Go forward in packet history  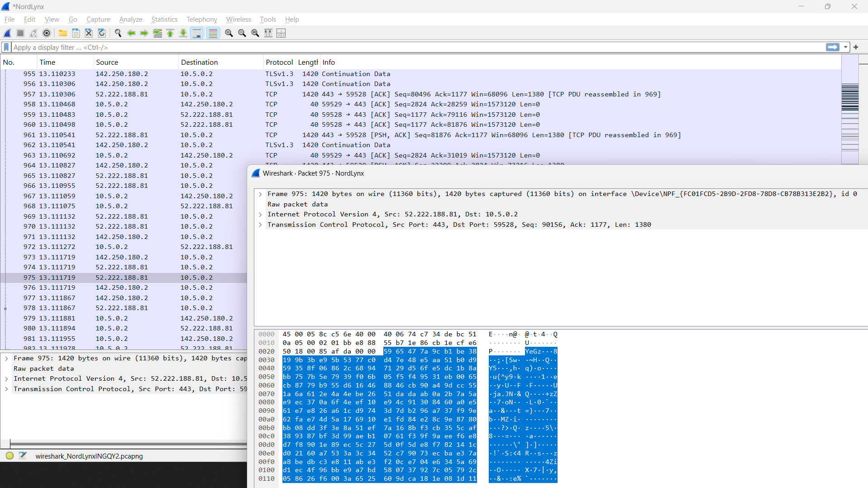click(144, 33)
